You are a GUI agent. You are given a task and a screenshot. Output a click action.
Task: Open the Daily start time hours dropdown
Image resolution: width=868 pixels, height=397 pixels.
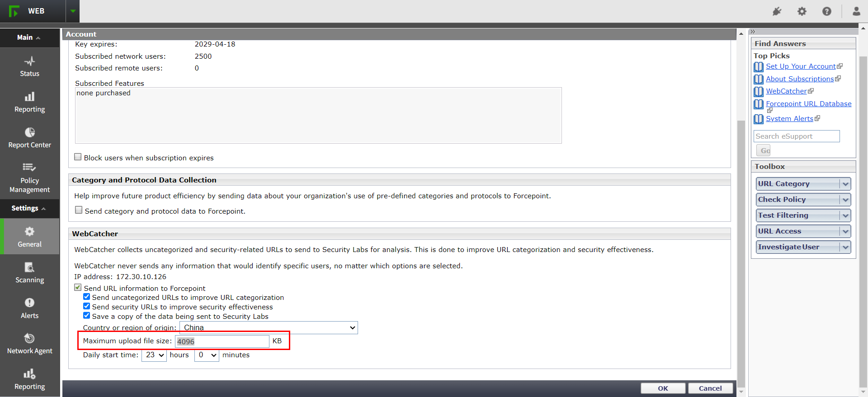click(154, 355)
